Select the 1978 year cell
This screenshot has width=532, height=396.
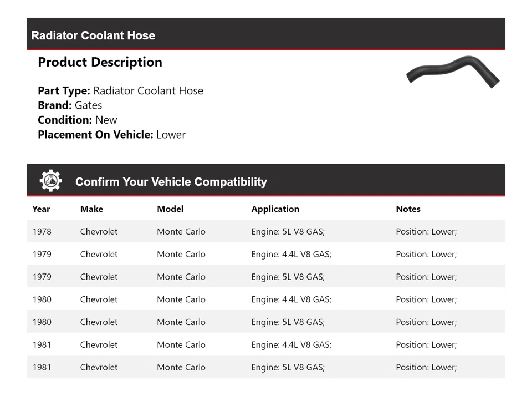(42, 232)
